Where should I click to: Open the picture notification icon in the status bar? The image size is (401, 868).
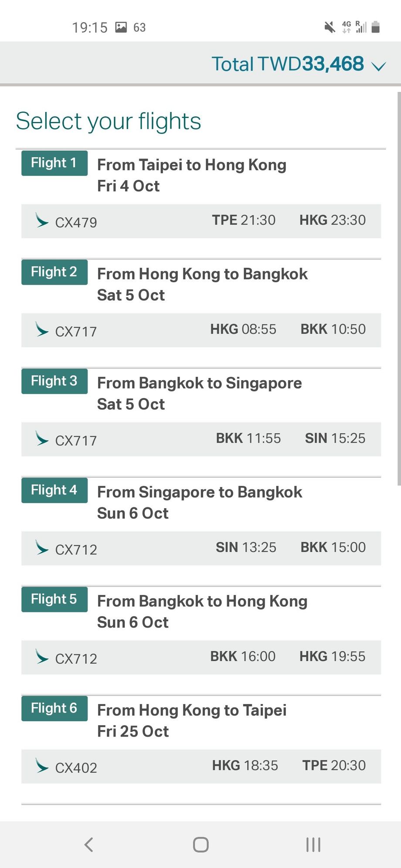(x=121, y=27)
